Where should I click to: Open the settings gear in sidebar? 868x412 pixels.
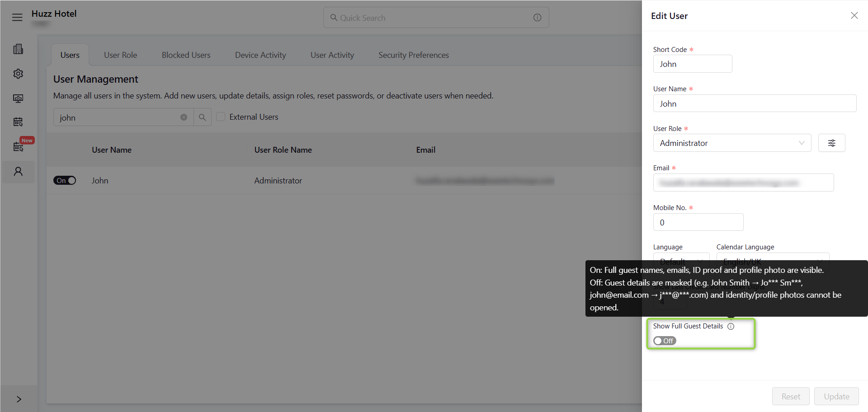click(x=18, y=74)
